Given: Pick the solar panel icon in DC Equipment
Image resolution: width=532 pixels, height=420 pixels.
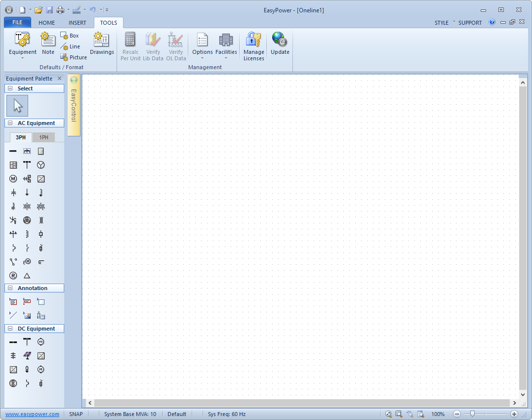Looking at the screenshot, I should pos(27,356).
